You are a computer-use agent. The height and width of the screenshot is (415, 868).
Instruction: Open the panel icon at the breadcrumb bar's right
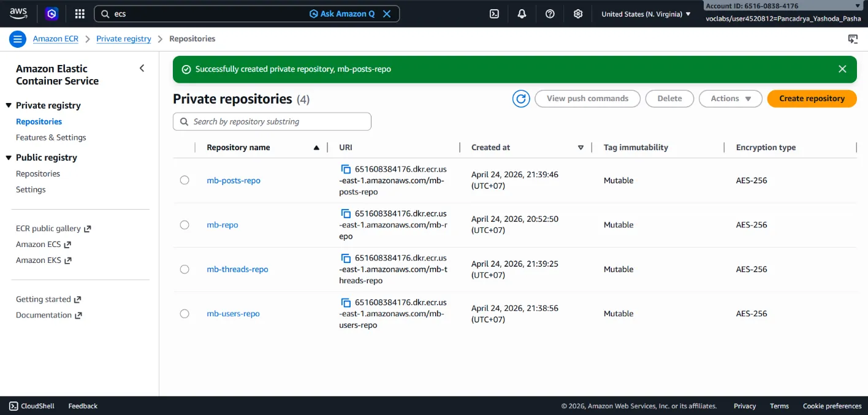[x=853, y=39]
